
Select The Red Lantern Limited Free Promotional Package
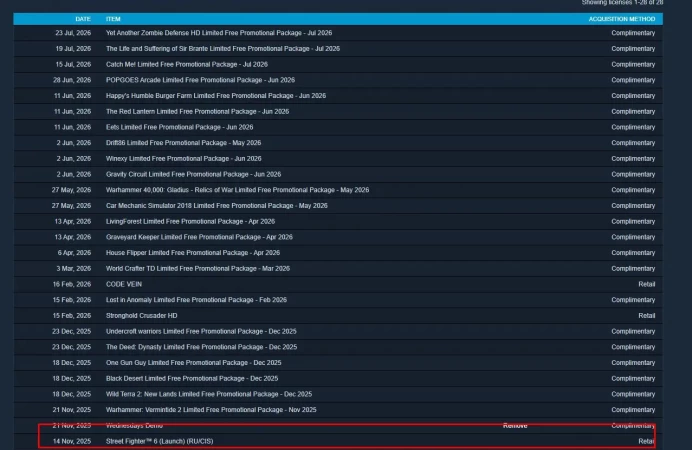(197, 112)
